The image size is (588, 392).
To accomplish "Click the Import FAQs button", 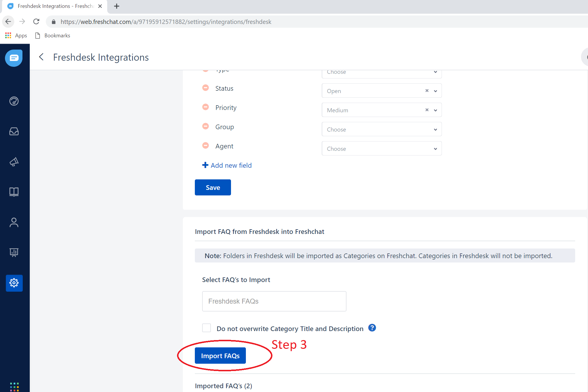I will tap(220, 356).
